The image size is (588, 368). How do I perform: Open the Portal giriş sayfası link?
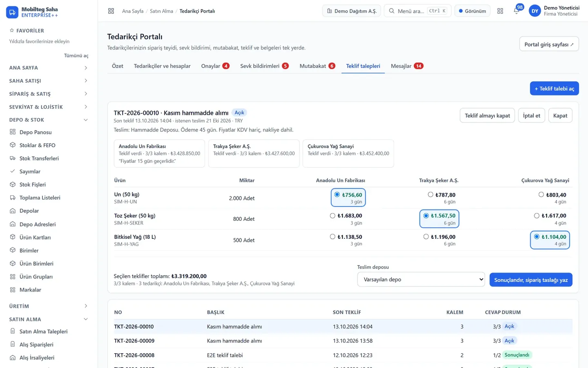pyautogui.click(x=549, y=44)
